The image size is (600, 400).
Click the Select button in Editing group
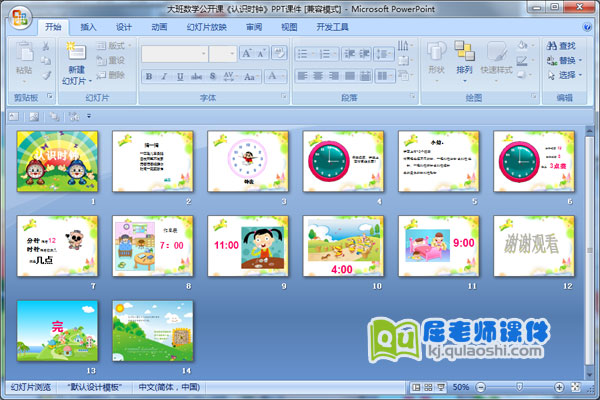(564, 75)
